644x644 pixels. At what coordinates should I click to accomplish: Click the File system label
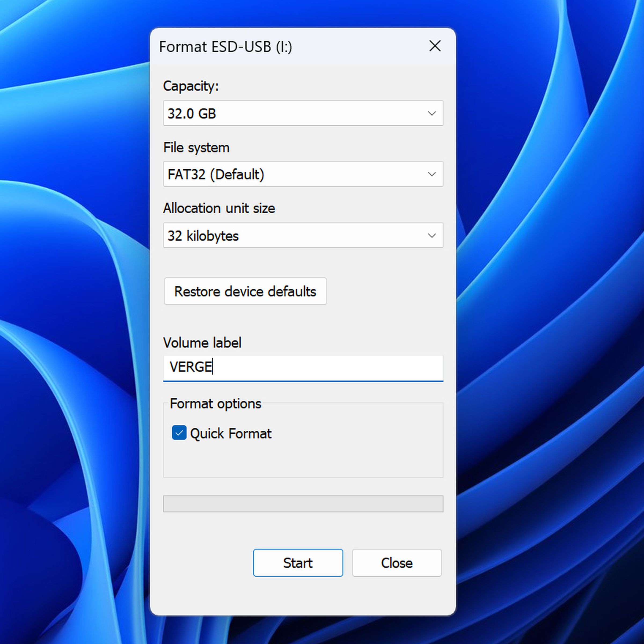coord(196,147)
